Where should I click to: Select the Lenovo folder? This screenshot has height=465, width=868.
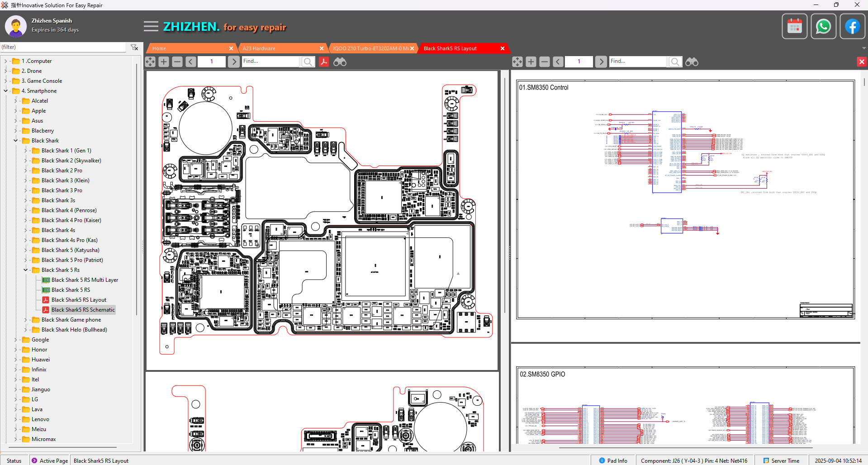[x=40, y=419]
